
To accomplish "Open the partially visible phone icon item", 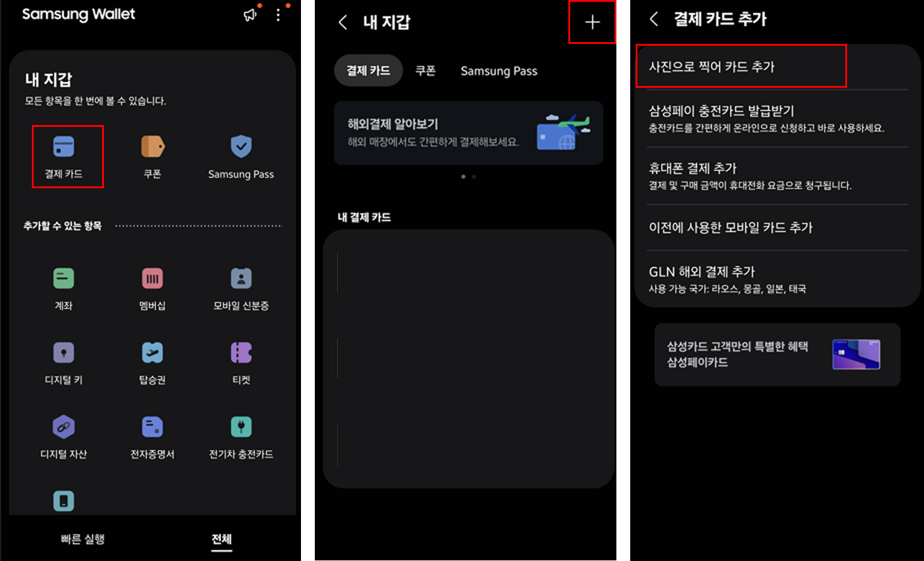I will tap(64, 501).
